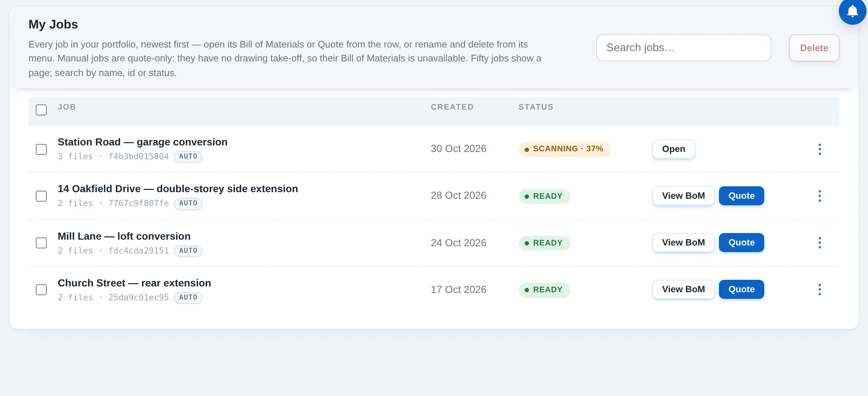This screenshot has height=396, width=868.
Task: Click the AUTO tag under 14 Oakfield Drive
Action: click(x=188, y=203)
